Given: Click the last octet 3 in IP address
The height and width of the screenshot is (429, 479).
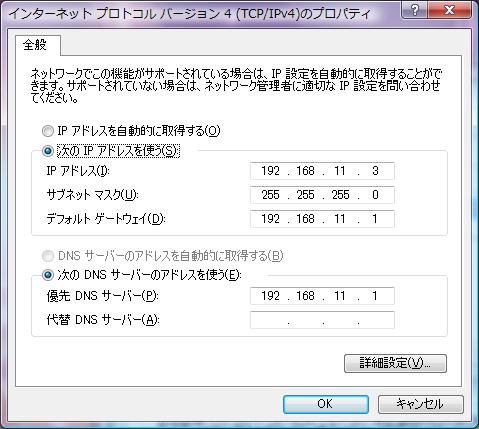Looking at the screenshot, I should [375, 171].
